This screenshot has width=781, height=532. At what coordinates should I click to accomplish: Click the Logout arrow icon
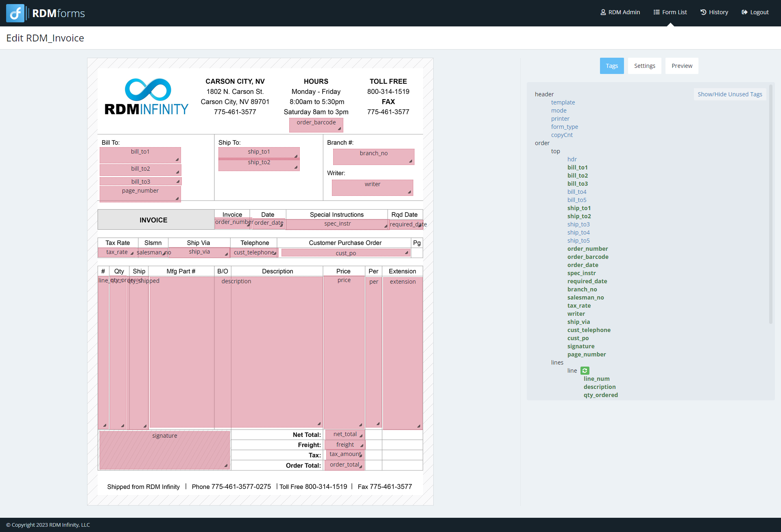(744, 12)
